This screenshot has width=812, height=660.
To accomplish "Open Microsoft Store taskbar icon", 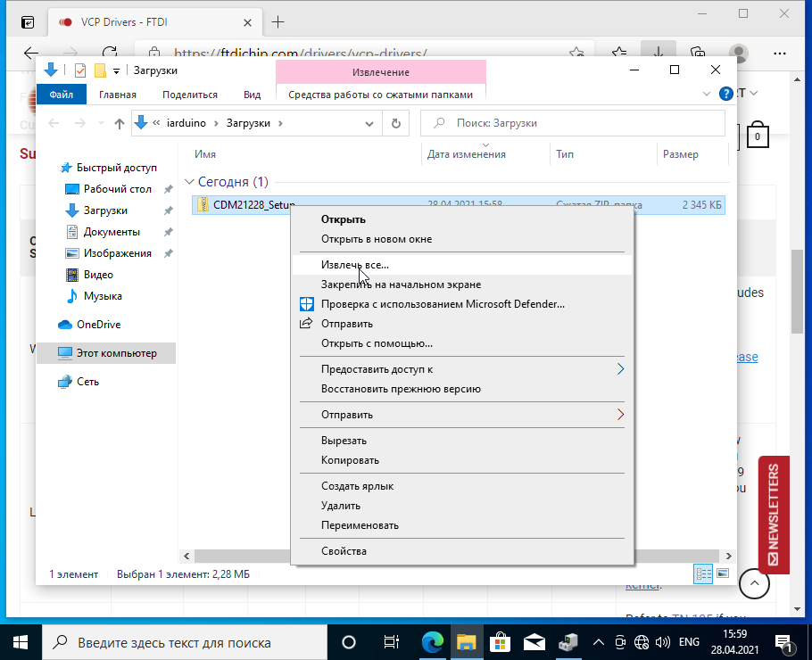I will click(x=500, y=642).
